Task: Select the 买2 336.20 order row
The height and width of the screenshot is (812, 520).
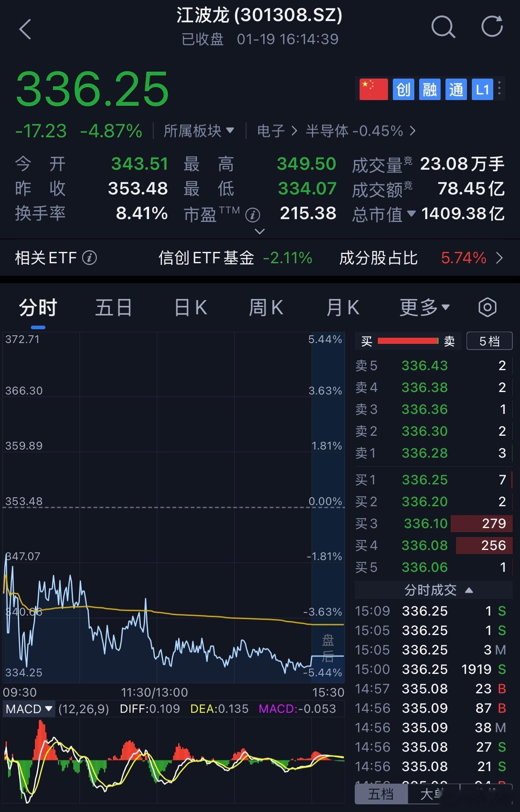Action: coord(433,501)
